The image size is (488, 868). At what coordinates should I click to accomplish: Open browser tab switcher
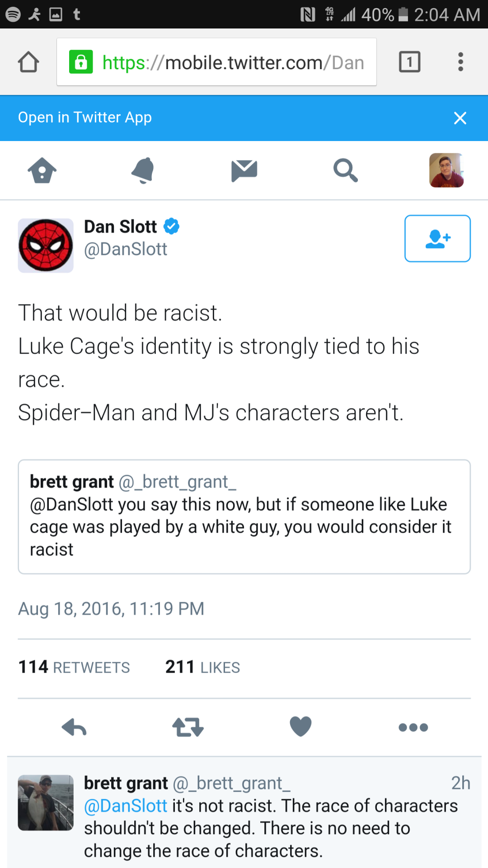tap(409, 62)
